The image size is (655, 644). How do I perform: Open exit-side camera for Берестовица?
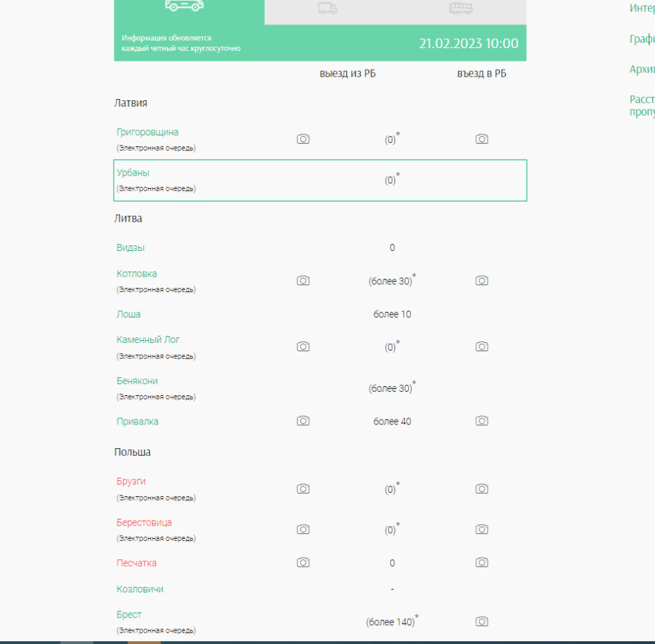[303, 530]
